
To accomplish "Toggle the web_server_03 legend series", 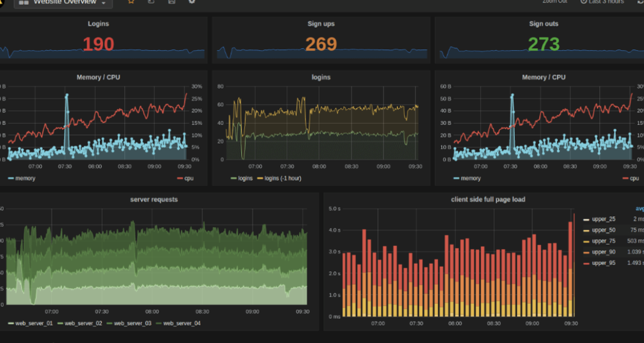I will tap(133, 323).
